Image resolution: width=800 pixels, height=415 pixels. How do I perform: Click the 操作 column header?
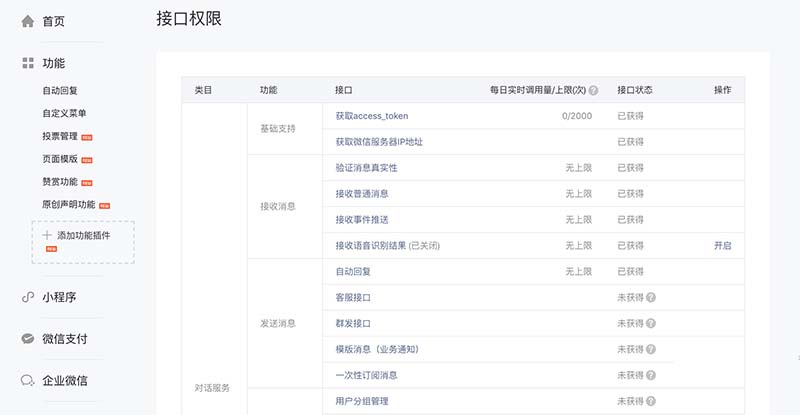722,90
